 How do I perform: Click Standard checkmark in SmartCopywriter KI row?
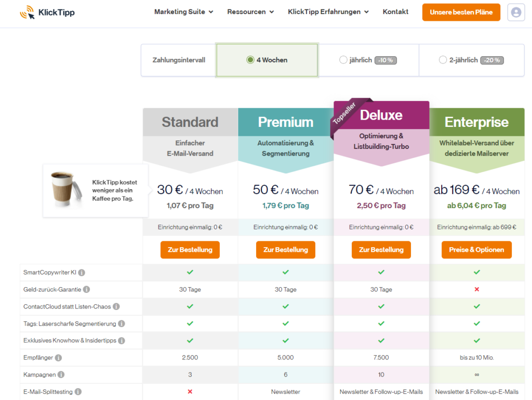tap(190, 272)
